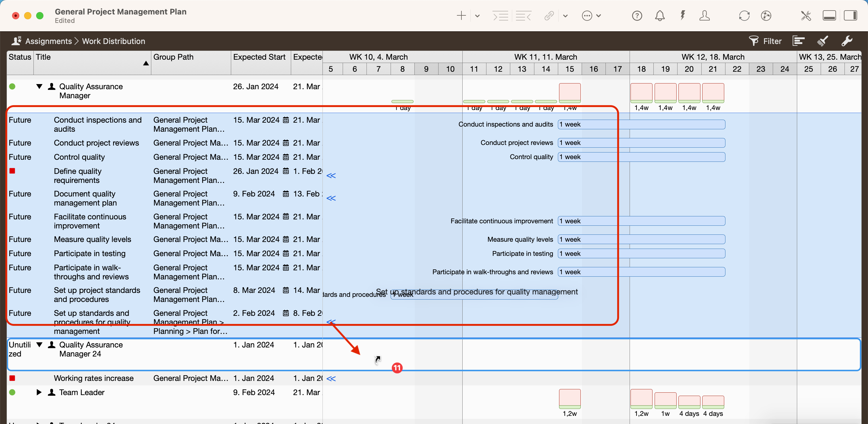Screen dimensions: 868x424
Task: Click the Title sort ascending arrow
Action: pos(146,63)
